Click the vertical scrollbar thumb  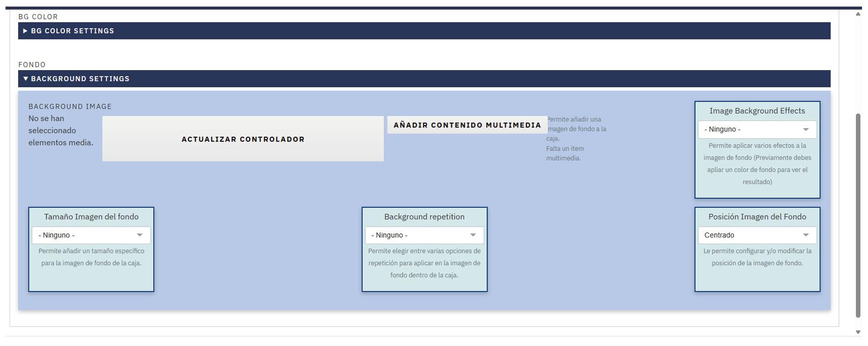858,215
